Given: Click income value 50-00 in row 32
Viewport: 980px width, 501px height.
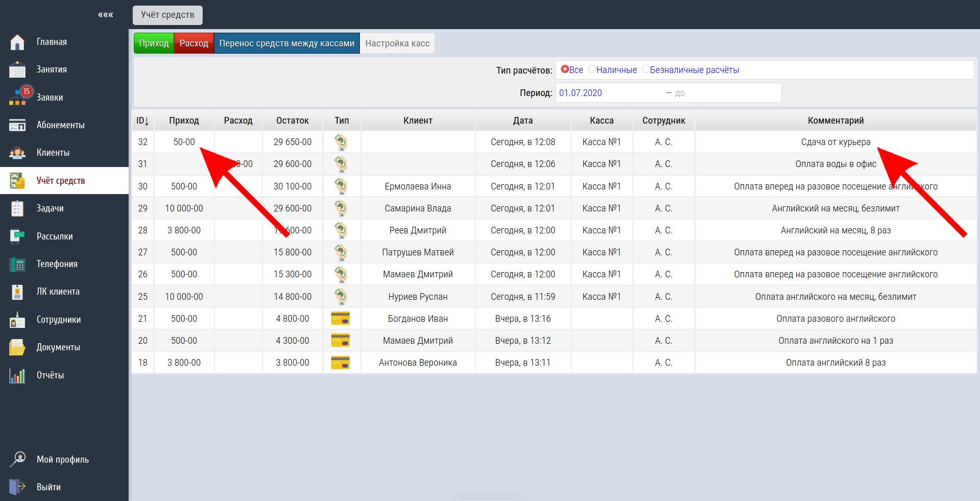Looking at the screenshot, I should (x=184, y=142).
